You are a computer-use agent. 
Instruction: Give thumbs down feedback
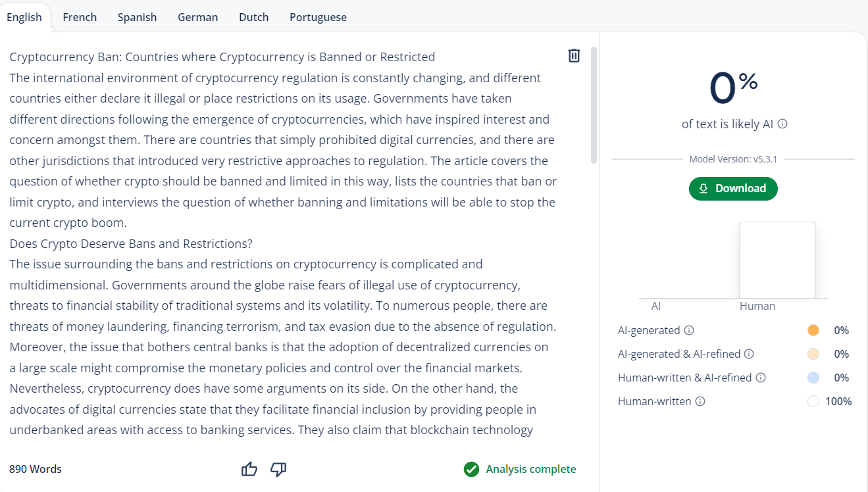(278, 469)
